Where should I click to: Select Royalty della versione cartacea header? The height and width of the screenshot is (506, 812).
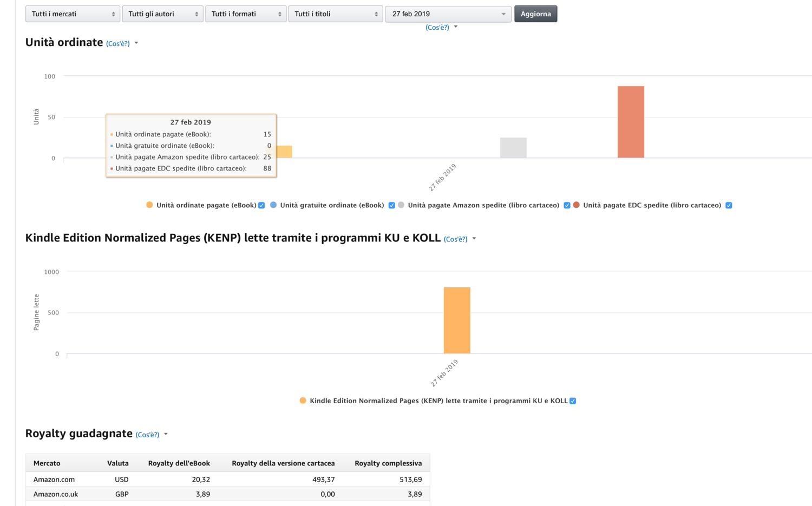point(283,463)
